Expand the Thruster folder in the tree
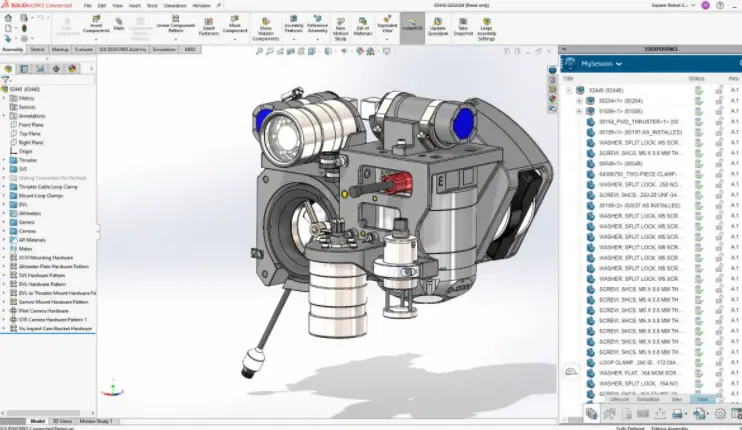Image resolution: width=742 pixels, height=430 pixels. coord(4,160)
